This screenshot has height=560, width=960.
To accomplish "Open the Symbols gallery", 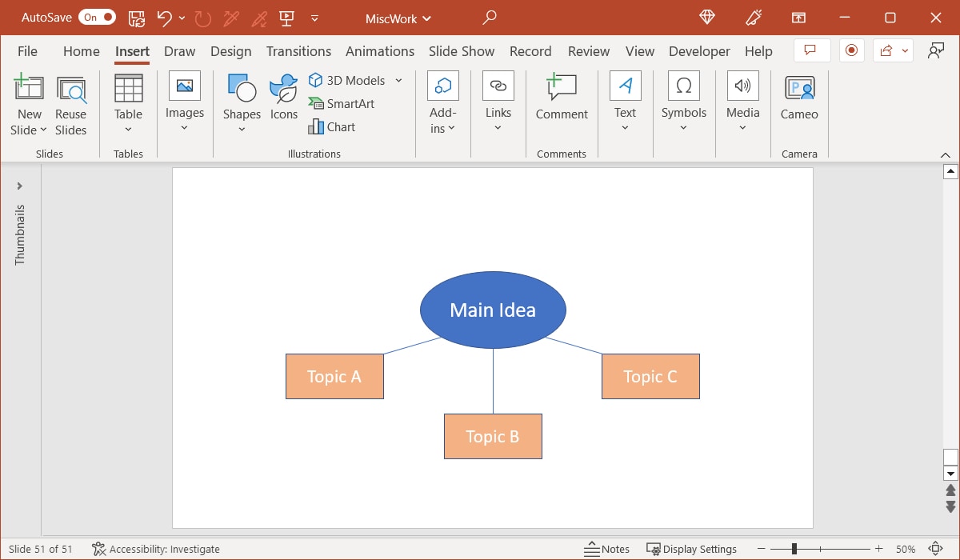I will click(683, 96).
